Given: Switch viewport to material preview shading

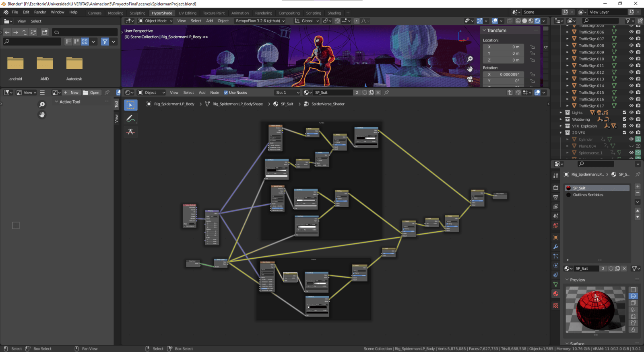Looking at the screenshot, I should pyautogui.click(x=531, y=21).
